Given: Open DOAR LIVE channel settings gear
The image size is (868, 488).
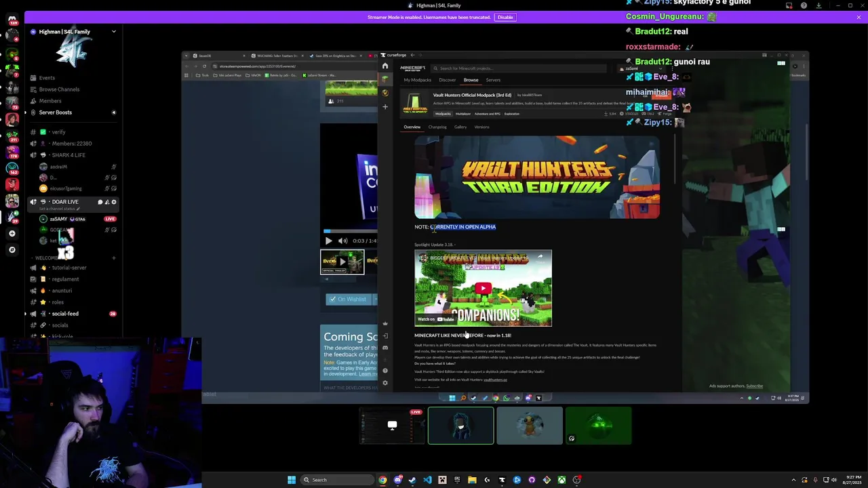Looking at the screenshot, I should click(114, 202).
